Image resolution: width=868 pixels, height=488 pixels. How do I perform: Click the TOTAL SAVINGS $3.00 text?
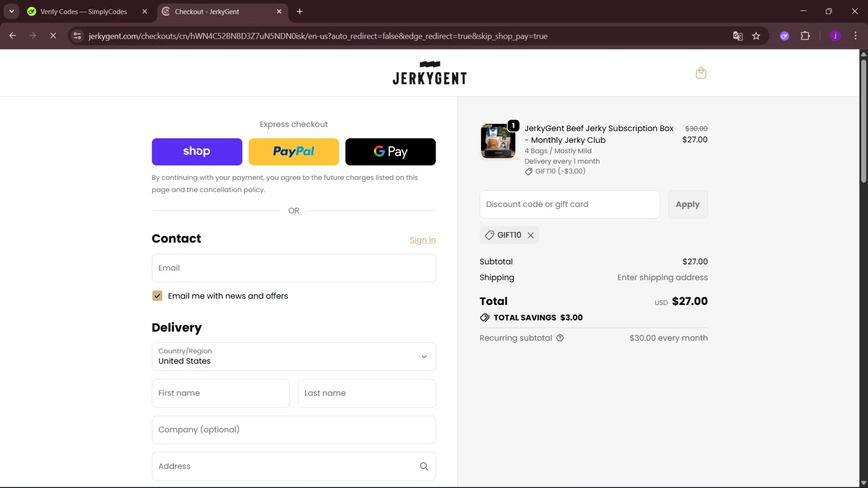pyautogui.click(x=538, y=317)
